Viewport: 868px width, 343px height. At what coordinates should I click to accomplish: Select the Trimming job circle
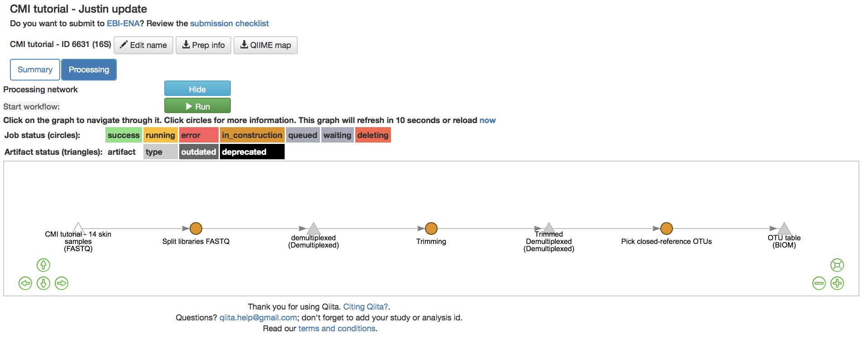point(431,229)
